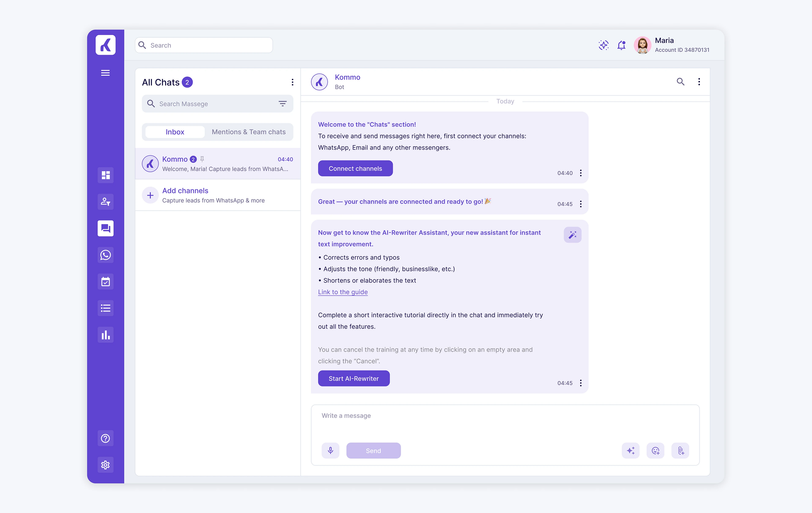Open the Link to the guide
The image size is (812, 513).
coord(343,292)
